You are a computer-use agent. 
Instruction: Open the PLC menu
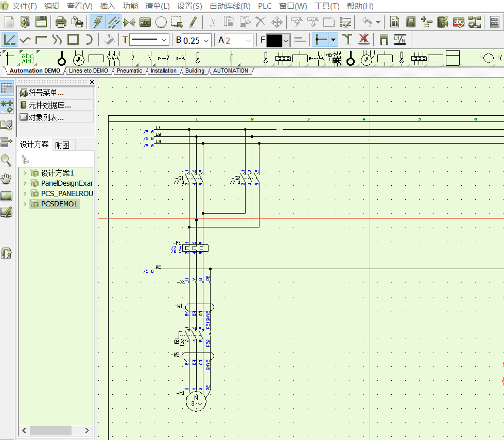(x=265, y=6)
